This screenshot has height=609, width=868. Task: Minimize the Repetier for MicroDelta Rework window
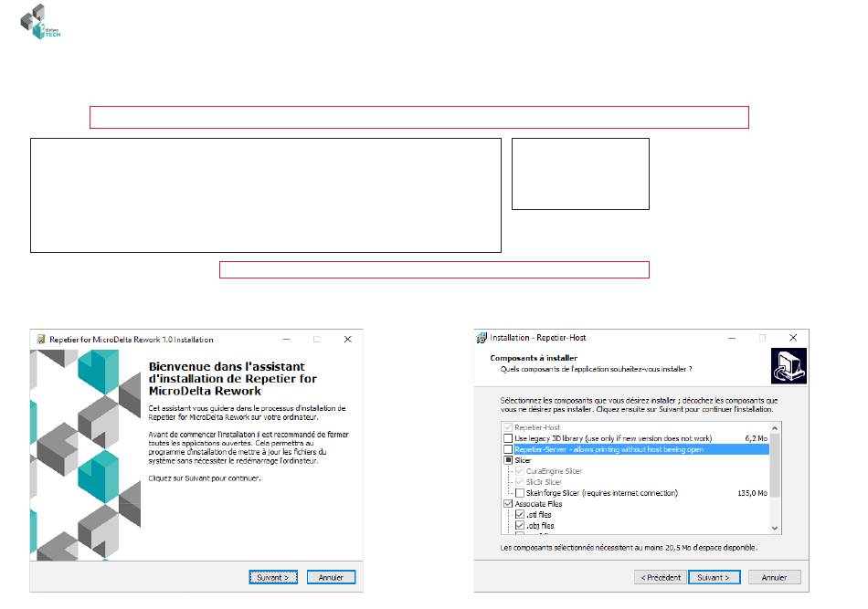(286, 339)
